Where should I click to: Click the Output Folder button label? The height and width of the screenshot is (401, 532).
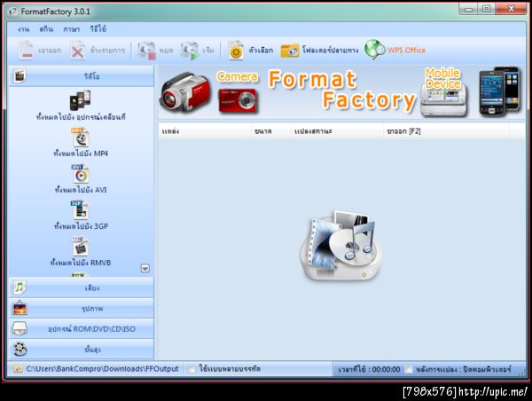[x=330, y=51]
